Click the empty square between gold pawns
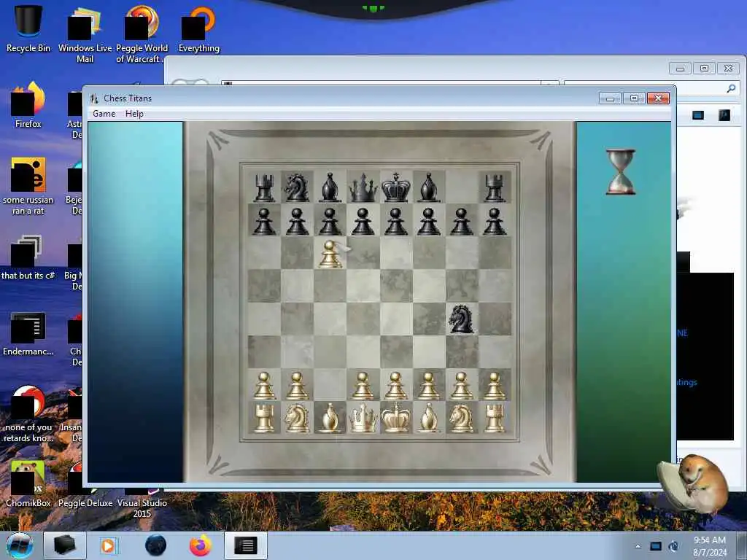This screenshot has height=560, width=747. (330, 385)
